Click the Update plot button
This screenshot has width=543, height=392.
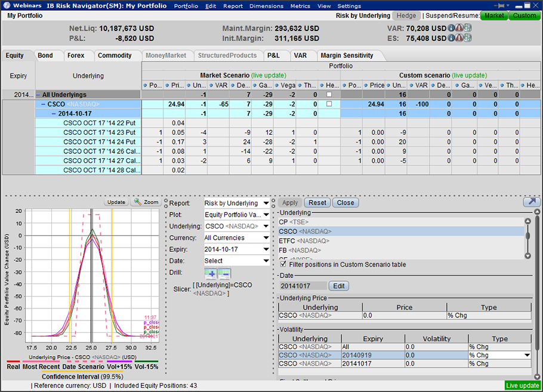[116, 202]
